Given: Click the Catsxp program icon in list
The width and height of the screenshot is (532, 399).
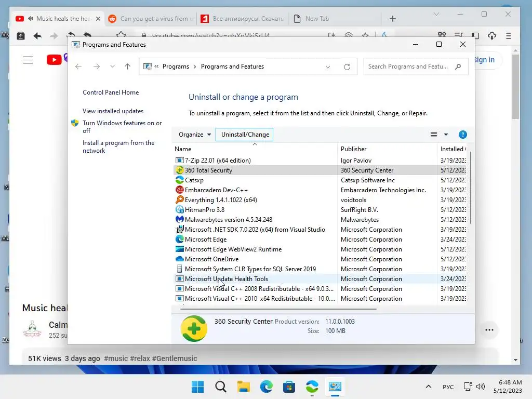Looking at the screenshot, I should click(179, 180).
